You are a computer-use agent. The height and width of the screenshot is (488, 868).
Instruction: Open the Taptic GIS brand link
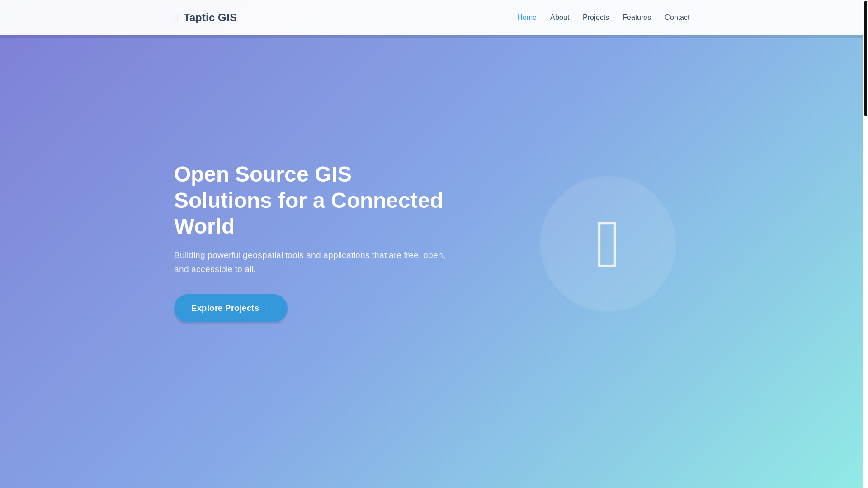(205, 18)
